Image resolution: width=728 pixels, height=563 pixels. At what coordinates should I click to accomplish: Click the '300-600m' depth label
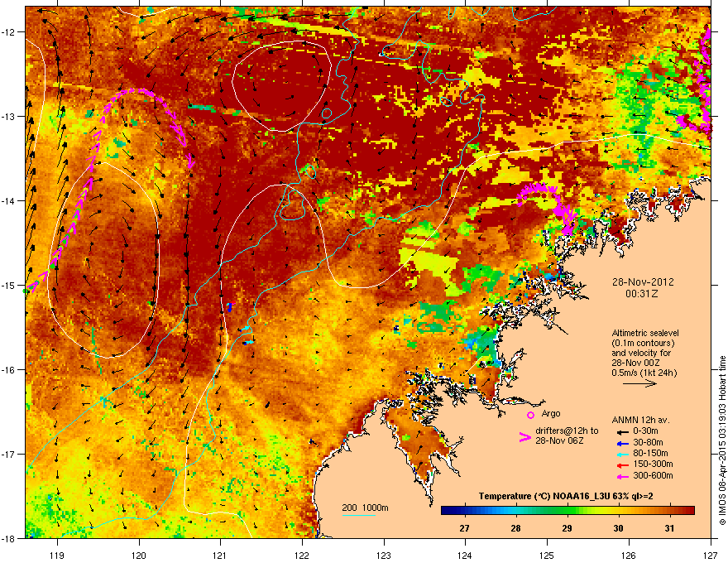(x=653, y=476)
